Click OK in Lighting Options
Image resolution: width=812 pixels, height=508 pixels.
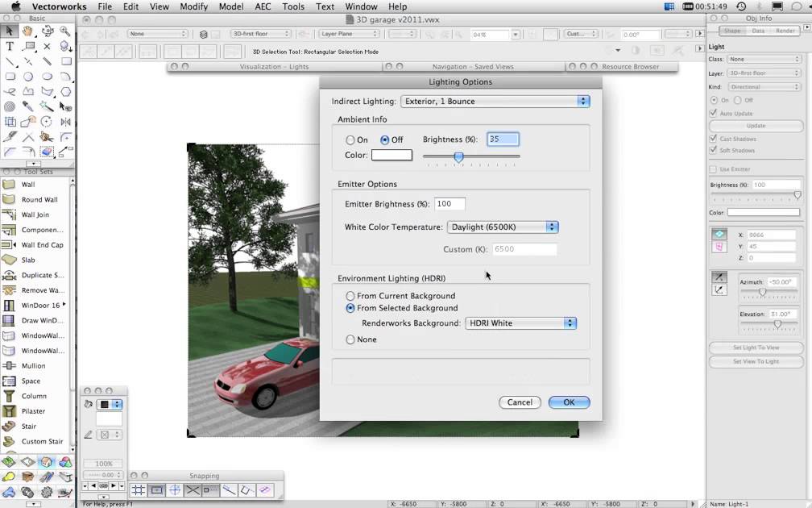(569, 402)
